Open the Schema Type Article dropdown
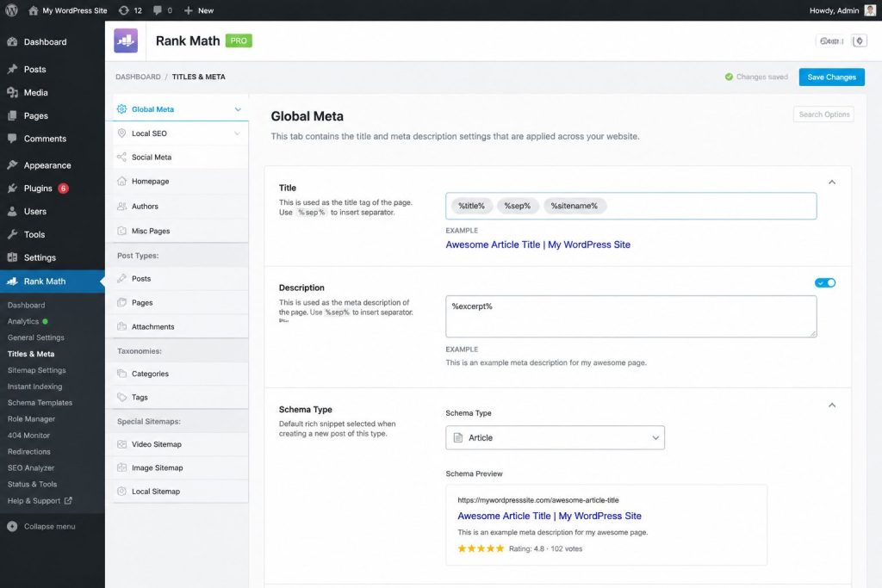 556,437
